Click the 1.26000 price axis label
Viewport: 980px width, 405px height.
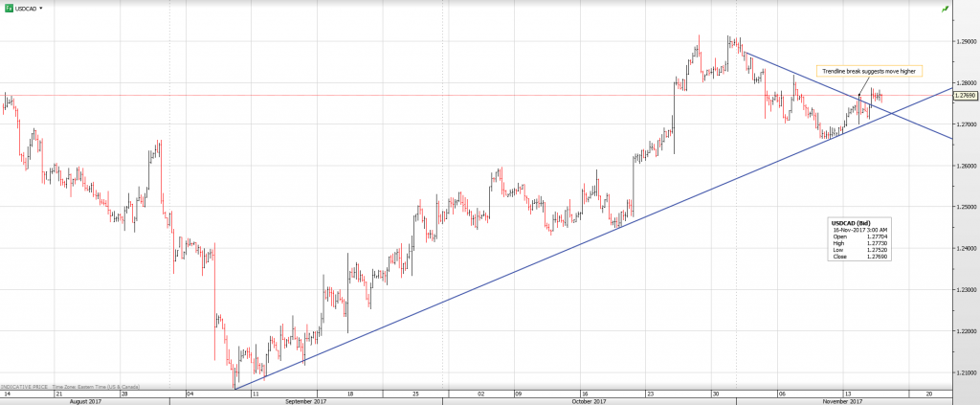coord(966,166)
